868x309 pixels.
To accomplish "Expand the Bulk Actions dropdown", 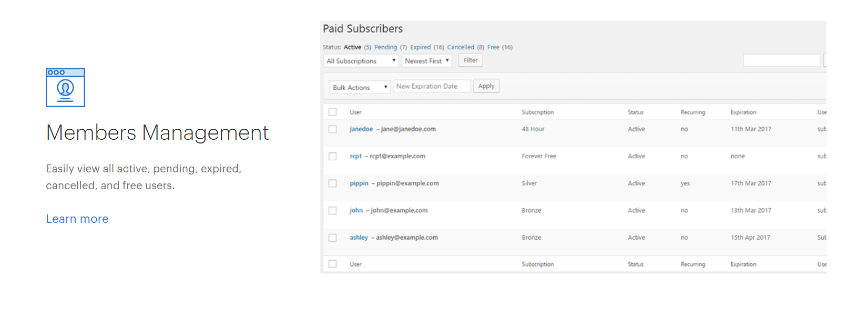I will [360, 87].
